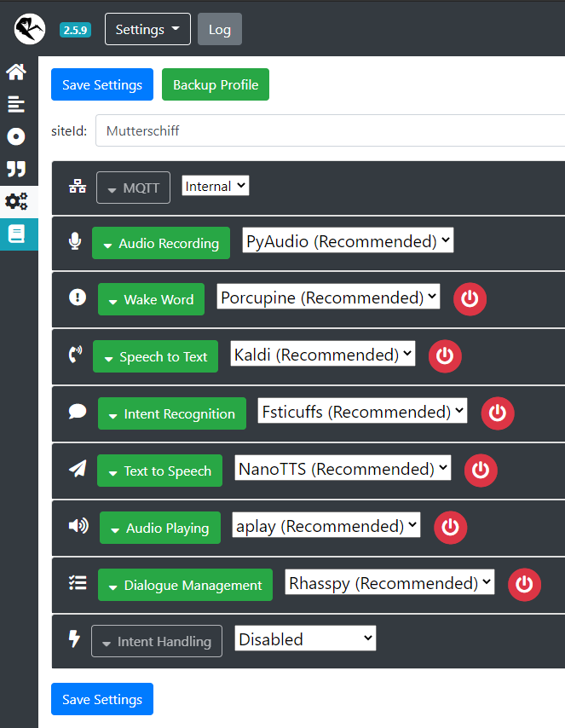Click the 2.5.9 version badge
Image resolution: width=565 pixels, height=728 pixels.
pyautogui.click(x=75, y=30)
